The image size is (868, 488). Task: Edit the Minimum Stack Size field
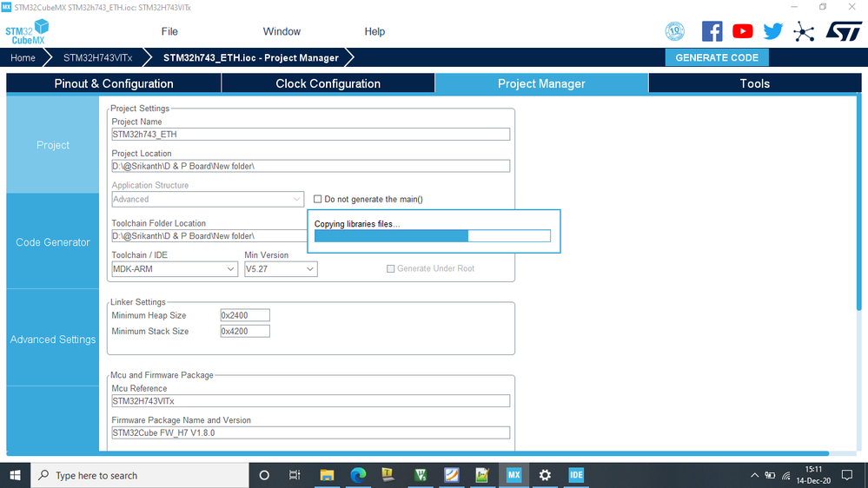245,332
